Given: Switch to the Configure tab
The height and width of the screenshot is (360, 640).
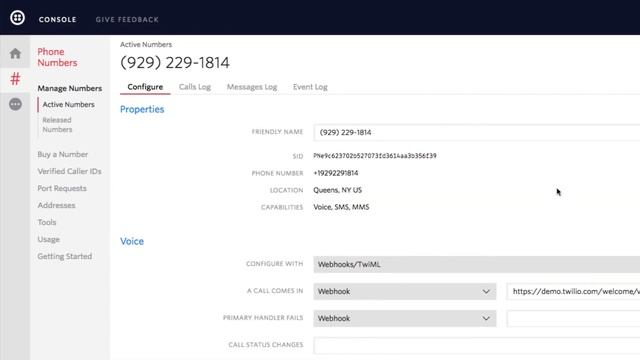Looking at the screenshot, I should pyautogui.click(x=145, y=87).
